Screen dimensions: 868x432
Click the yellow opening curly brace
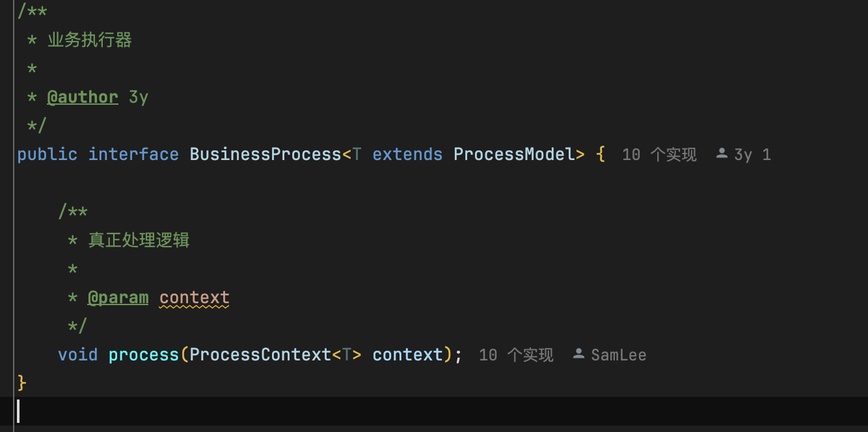point(601,155)
